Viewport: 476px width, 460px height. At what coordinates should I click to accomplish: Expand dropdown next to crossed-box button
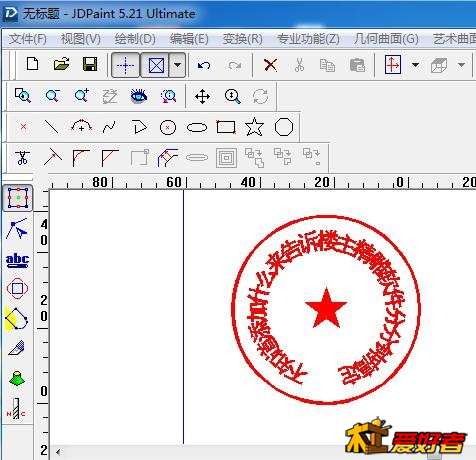click(x=178, y=65)
